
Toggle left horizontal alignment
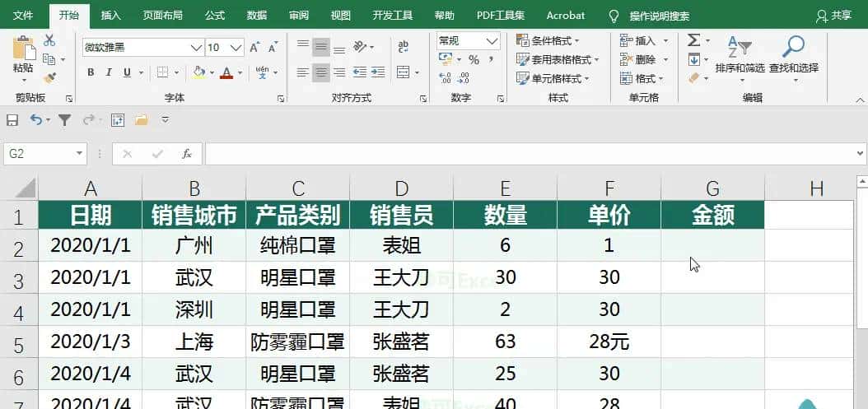click(x=303, y=72)
